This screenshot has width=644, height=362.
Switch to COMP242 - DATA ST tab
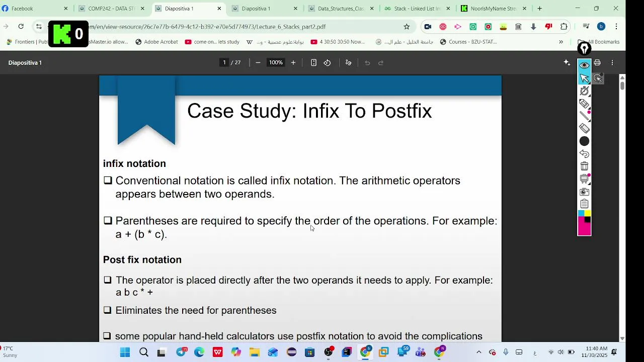pos(112,9)
